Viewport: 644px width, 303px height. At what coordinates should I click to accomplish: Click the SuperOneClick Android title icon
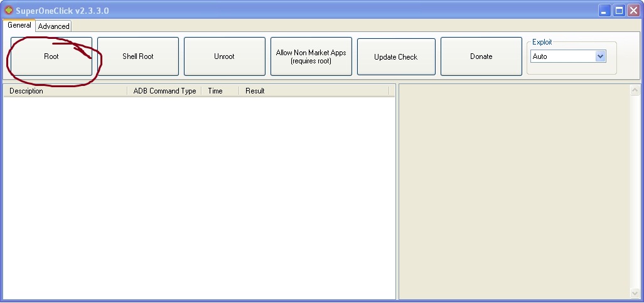point(9,10)
